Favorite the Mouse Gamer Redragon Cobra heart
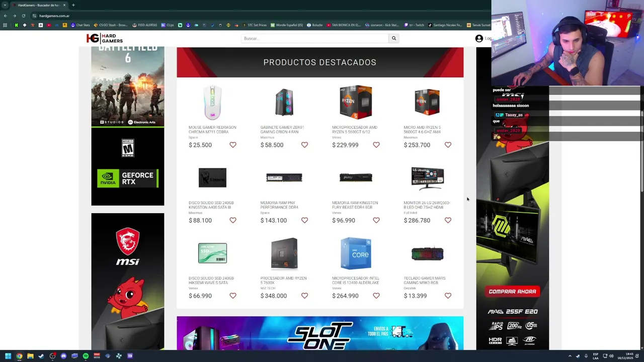This screenshot has width=644, height=362. (233, 145)
